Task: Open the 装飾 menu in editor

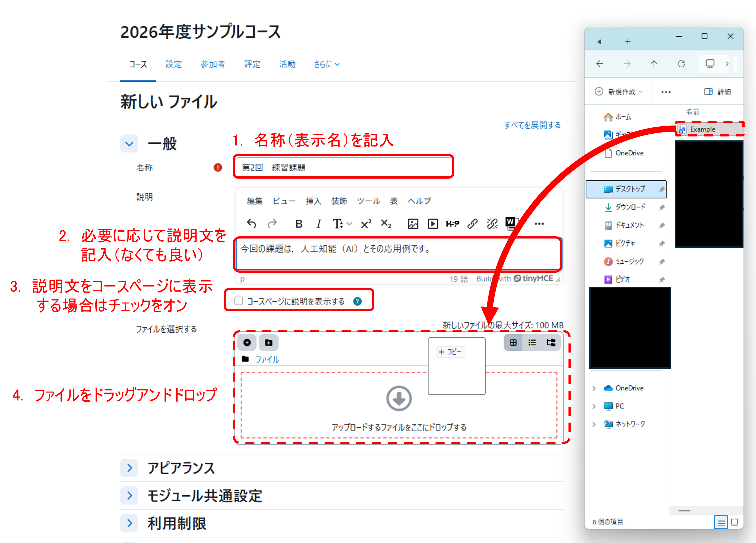Action: coord(339,201)
